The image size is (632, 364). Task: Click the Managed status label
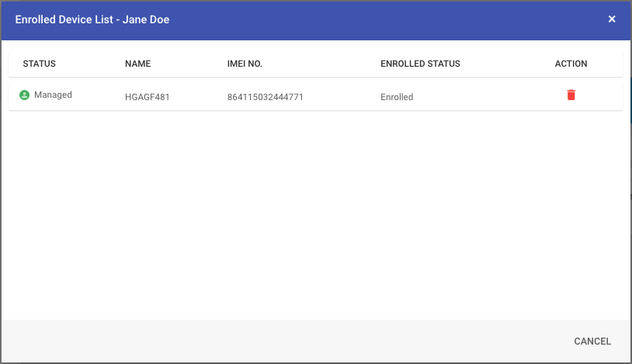coord(53,95)
